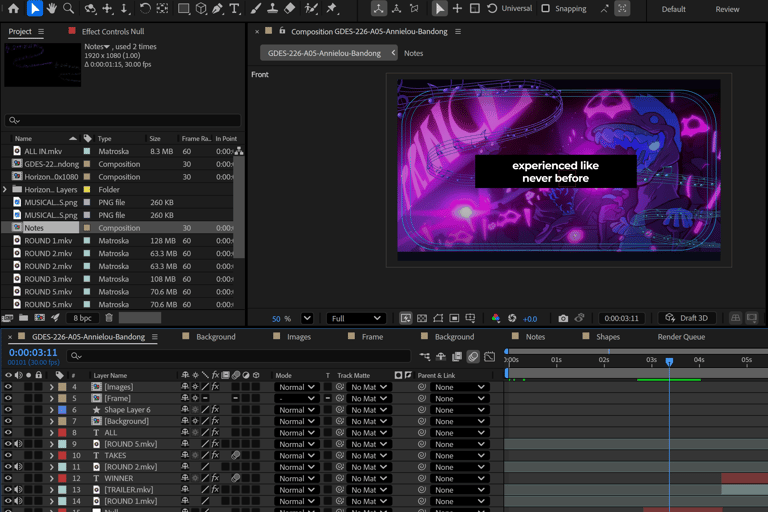Open the magnification ratio dropdown arrow
The image size is (768, 512).
pyautogui.click(x=307, y=318)
